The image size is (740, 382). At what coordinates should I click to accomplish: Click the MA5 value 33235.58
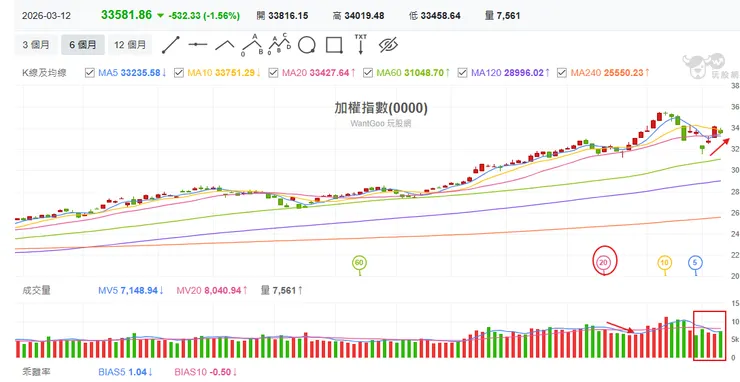(141, 73)
